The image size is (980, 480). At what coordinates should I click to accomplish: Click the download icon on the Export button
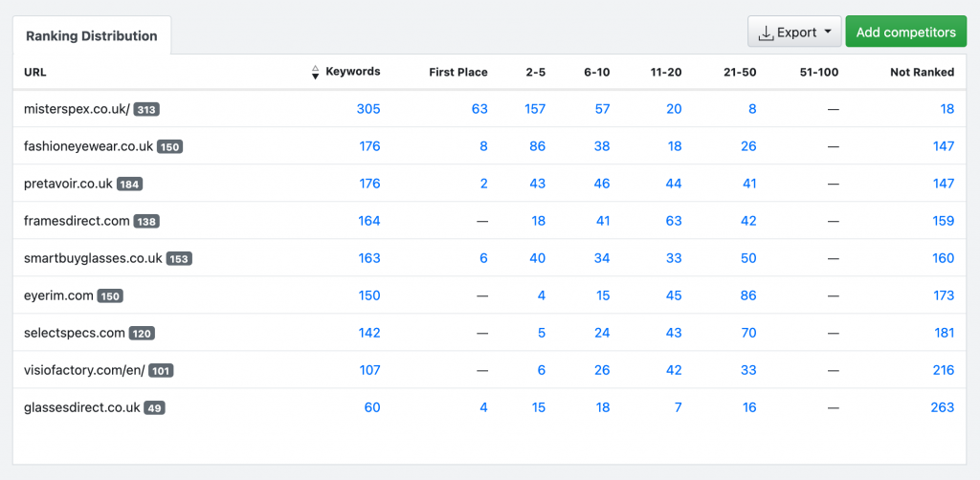point(766,33)
